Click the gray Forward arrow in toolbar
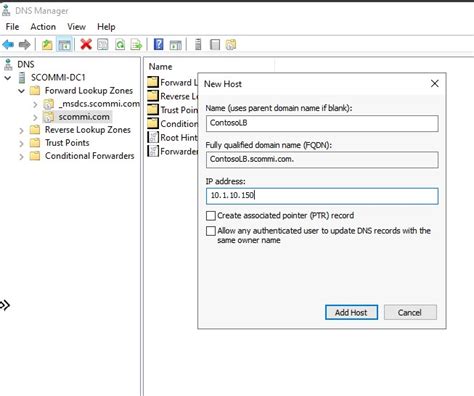 pos(25,44)
